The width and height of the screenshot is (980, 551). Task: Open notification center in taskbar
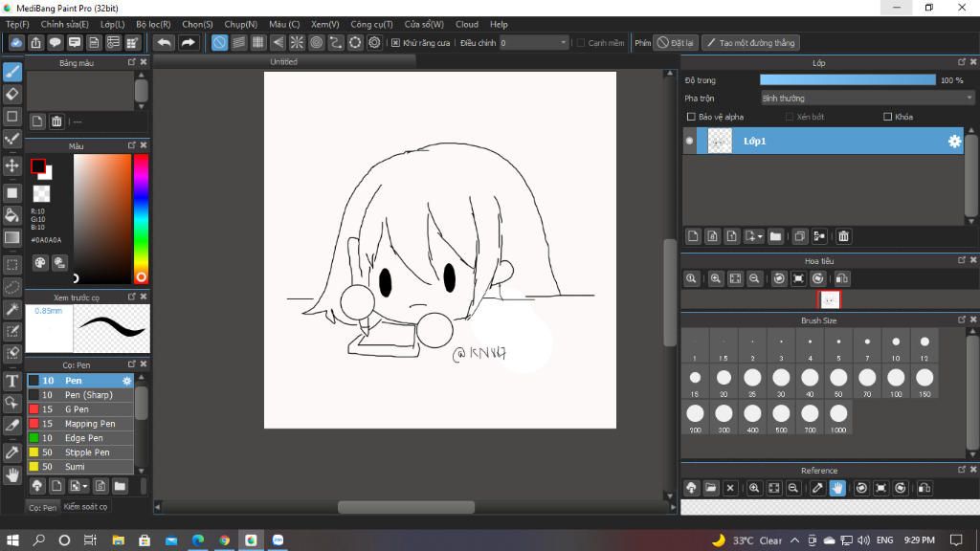tap(956, 540)
